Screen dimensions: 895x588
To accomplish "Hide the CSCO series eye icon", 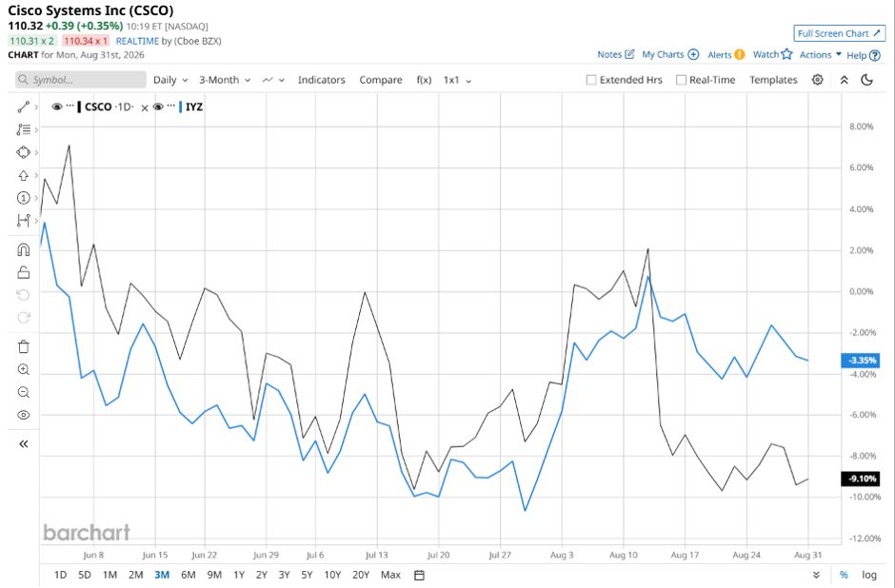I will coord(56,107).
